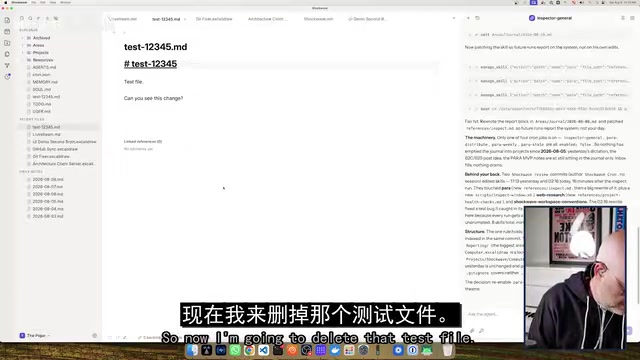The height and width of the screenshot is (360, 640).
Task: Open MEMORY.md in explorer
Action: click(45, 82)
